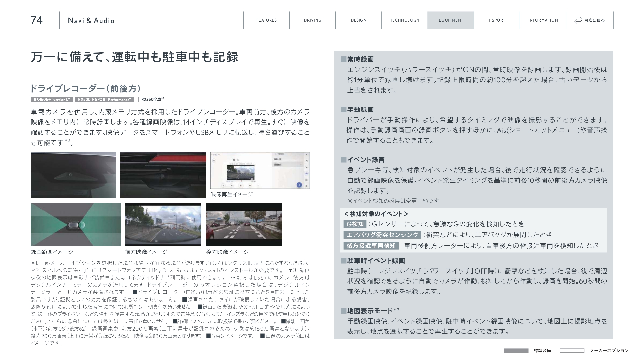This screenshot has width=644, height=362.
Task: Tap fullscreen expand icon on video preview
Action: 252,179
